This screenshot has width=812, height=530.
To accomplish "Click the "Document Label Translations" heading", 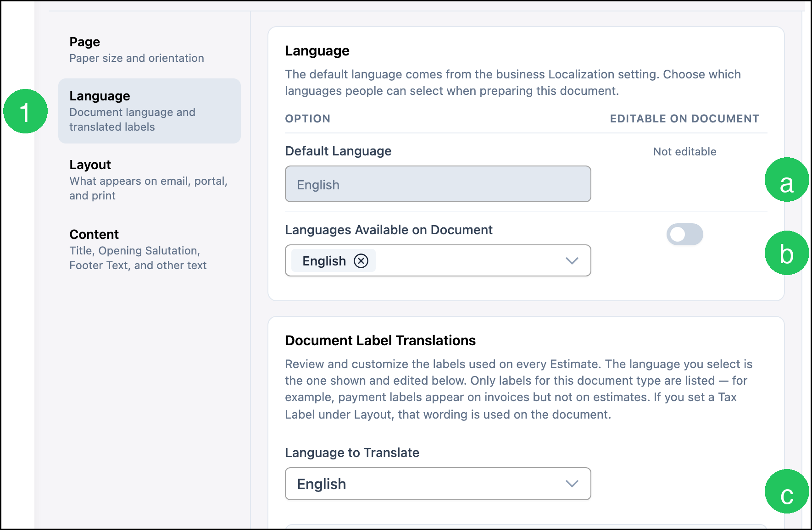I will point(380,341).
